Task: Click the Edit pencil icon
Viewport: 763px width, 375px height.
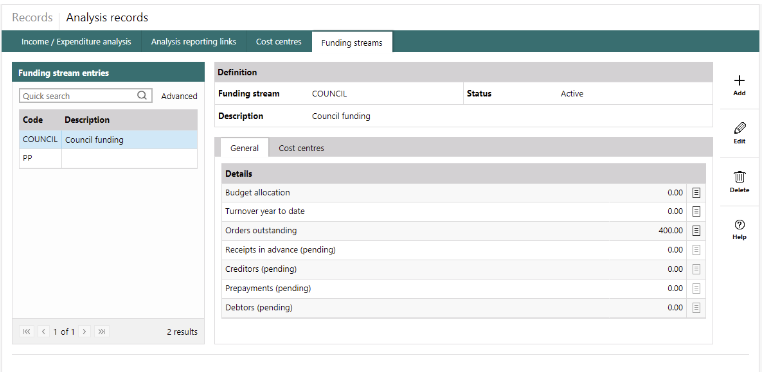Action: point(739,129)
